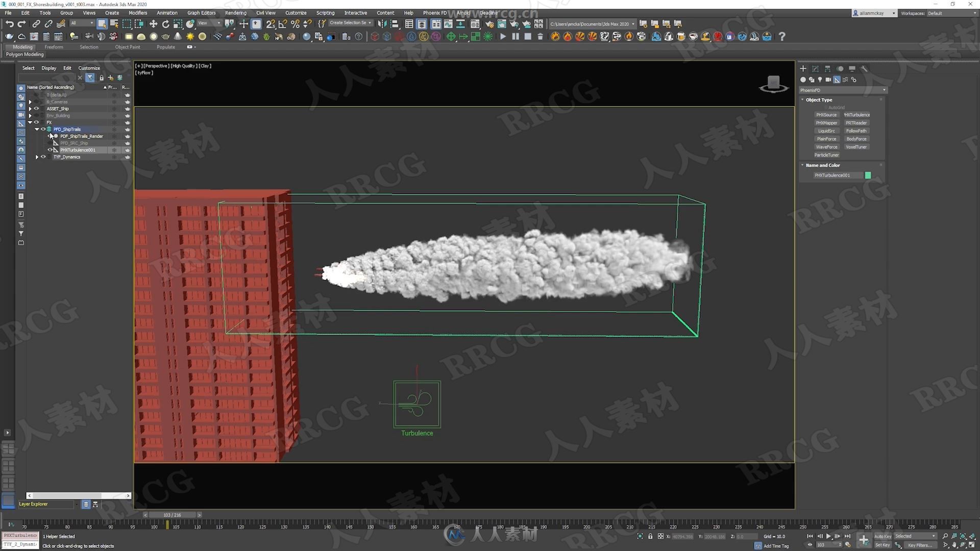Open the Rendering menu
Image resolution: width=980 pixels, height=551 pixels.
235,13
